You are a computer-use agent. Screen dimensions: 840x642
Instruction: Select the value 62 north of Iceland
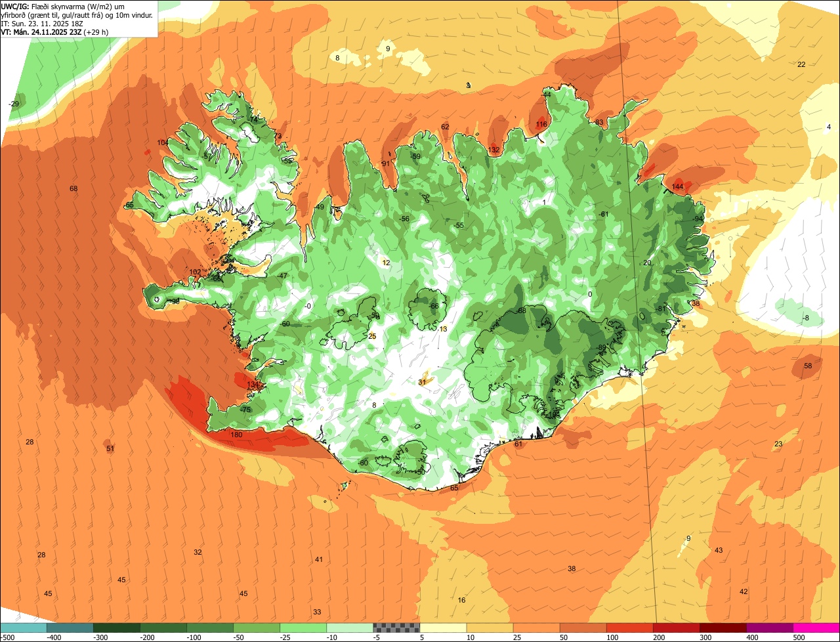(445, 127)
